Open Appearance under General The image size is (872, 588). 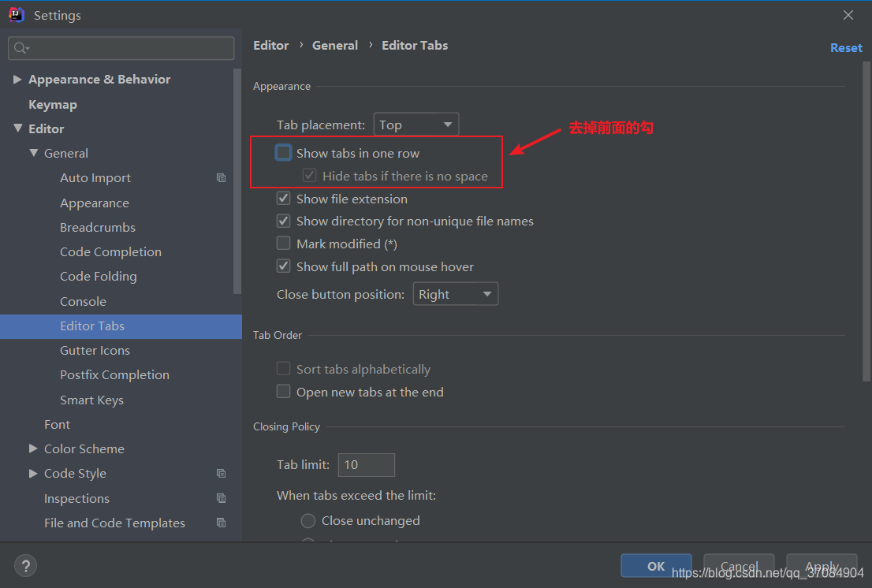tap(95, 203)
